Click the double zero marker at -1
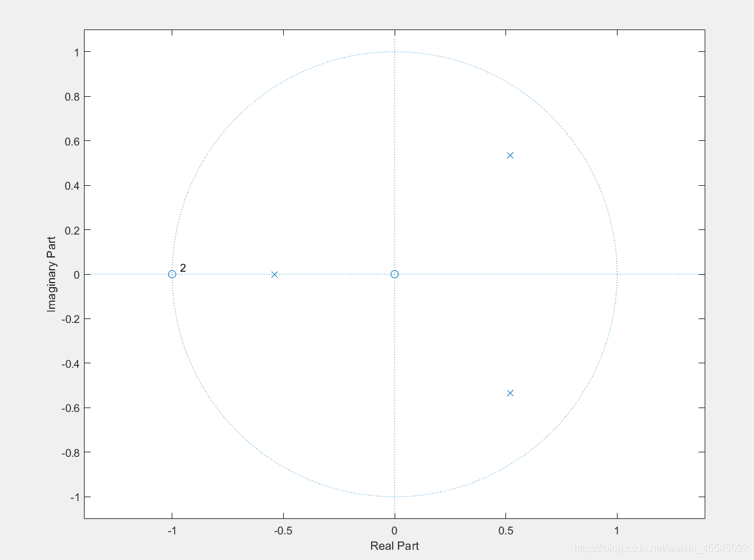This screenshot has width=754, height=560. [x=172, y=274]
